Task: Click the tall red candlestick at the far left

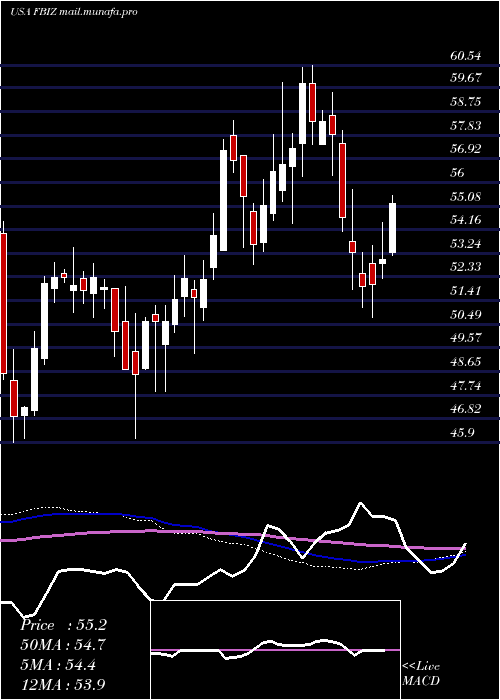Action: coord(3,303)
